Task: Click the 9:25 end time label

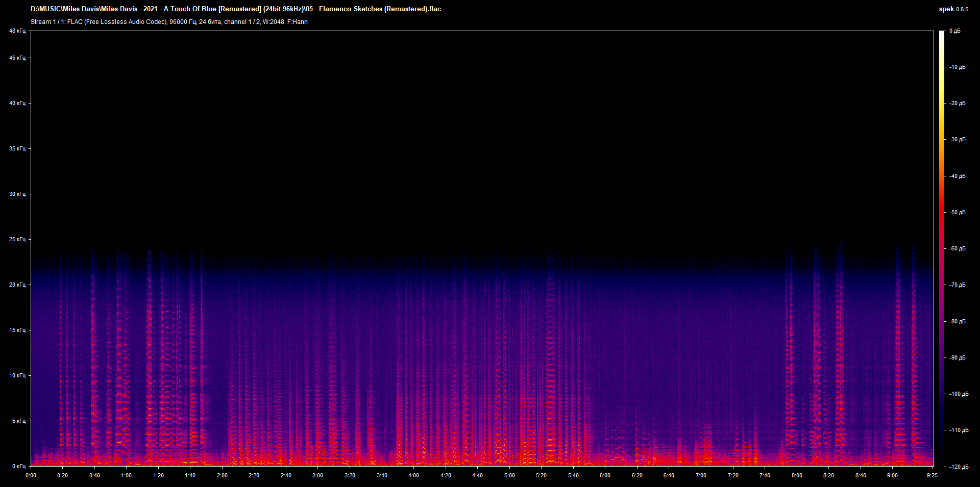Action: [932, 475]
